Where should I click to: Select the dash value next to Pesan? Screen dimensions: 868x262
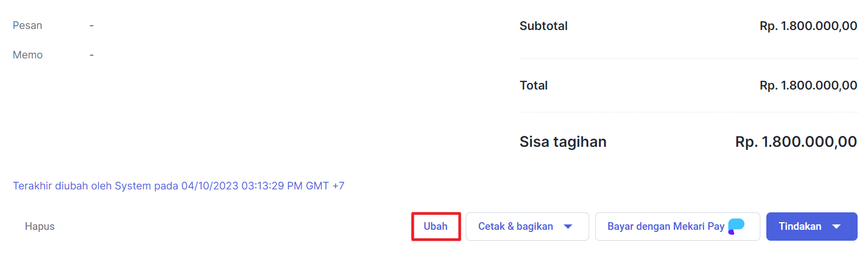point(92,26)
